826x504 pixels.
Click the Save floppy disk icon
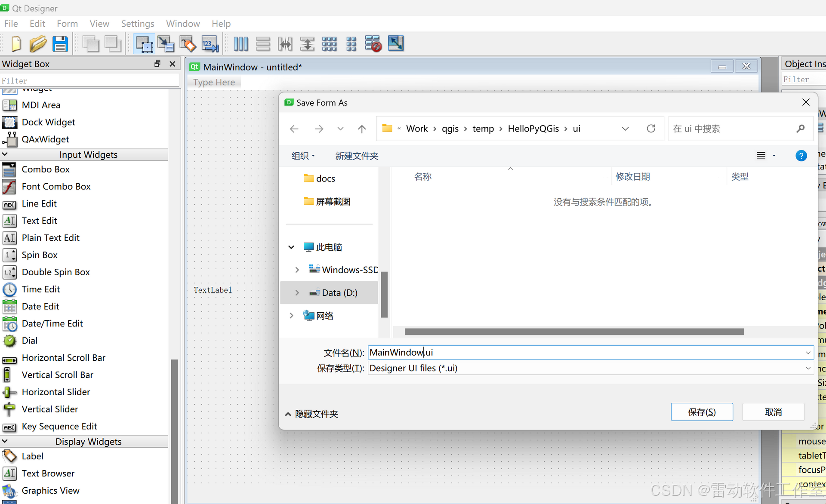pos(60,44)
